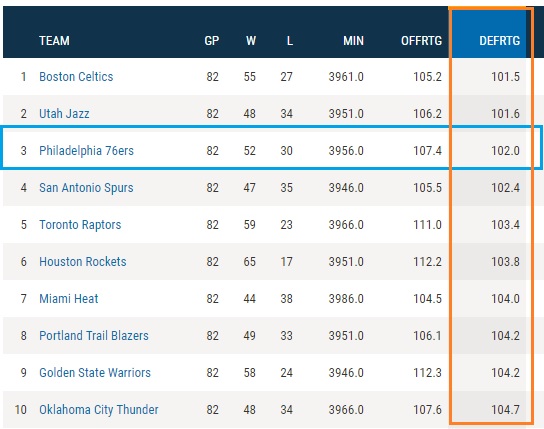
Task: Open the Oklahoma City Thunder team link
Action: click(99, 410)
